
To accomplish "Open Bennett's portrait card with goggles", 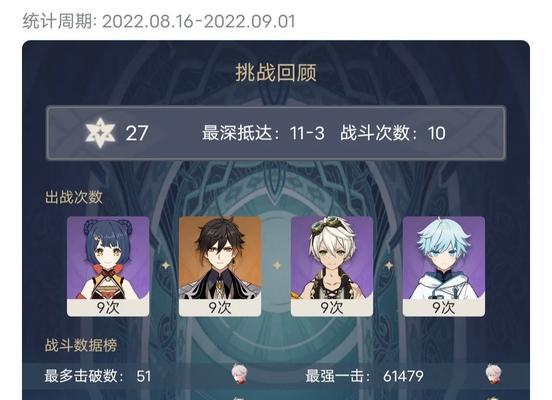I will point(332,266).
